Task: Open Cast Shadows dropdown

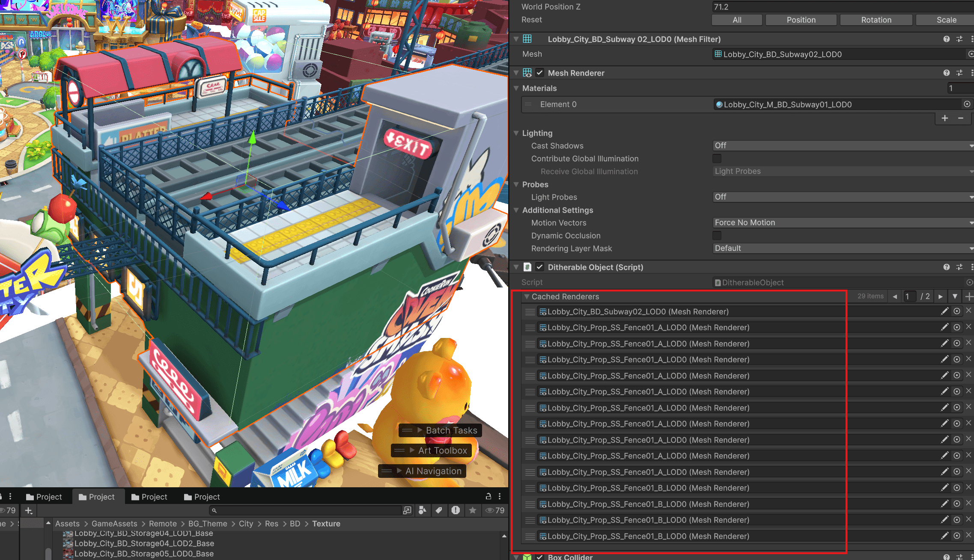Action: click(843, 146)
